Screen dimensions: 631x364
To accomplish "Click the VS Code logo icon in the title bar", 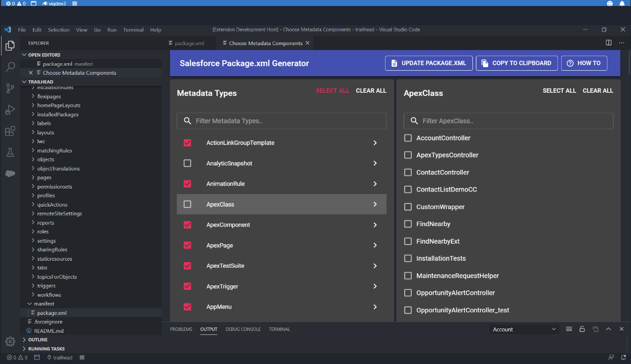I will tap(8, 30).
